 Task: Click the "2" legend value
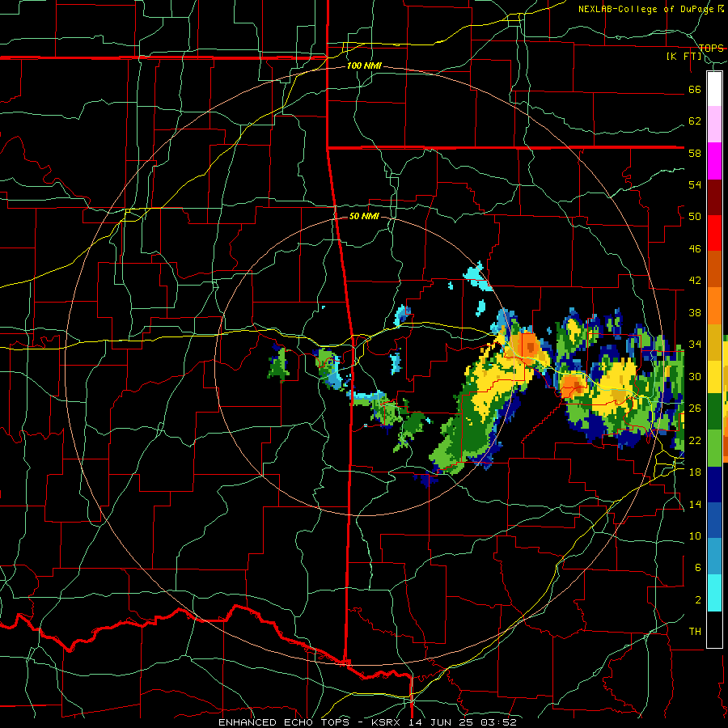pyautogui.click(x=697, y=600)
